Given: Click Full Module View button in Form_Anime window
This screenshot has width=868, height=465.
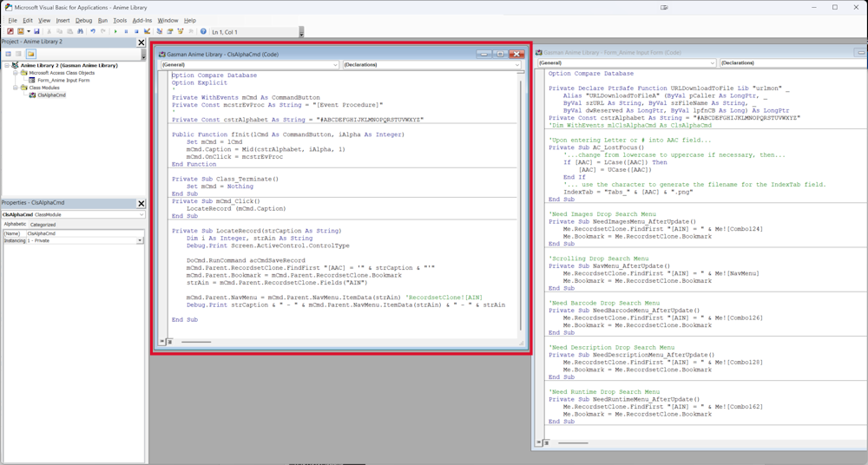Looking at the screenshot, I should 546,442.
